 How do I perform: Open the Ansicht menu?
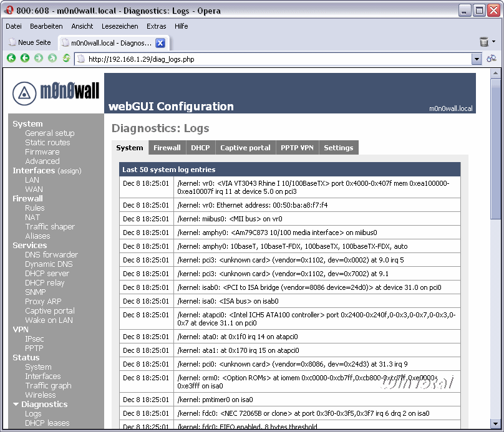(x=82, y=26)
